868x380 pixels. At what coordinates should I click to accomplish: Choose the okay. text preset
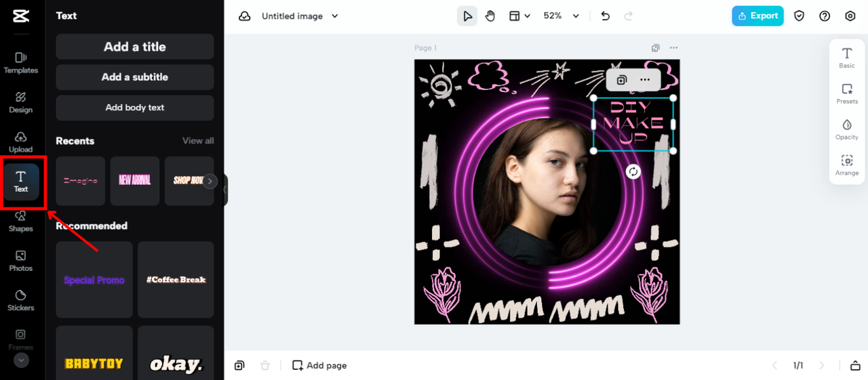176,353
